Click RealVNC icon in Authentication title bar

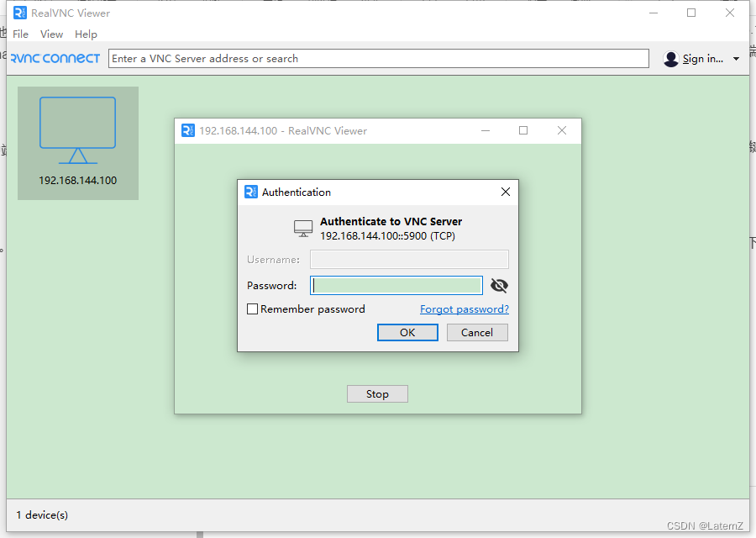coord(251,192)
